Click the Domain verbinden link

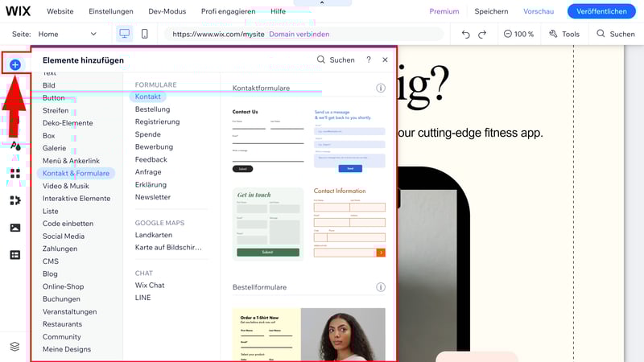pos(299,34)
